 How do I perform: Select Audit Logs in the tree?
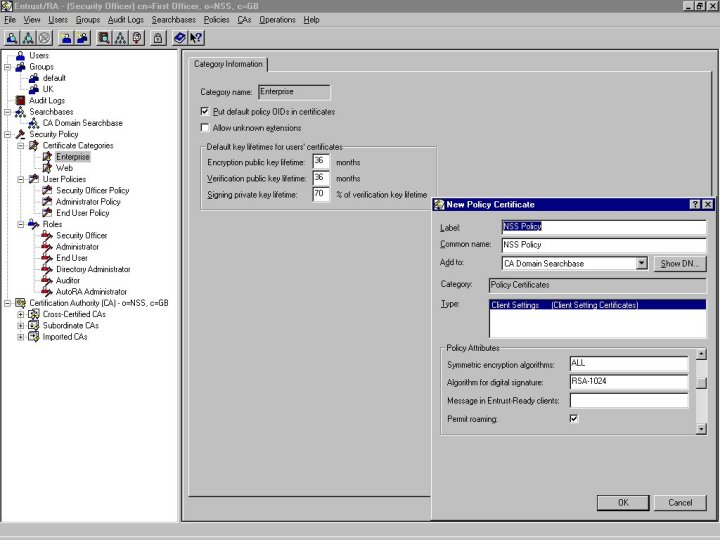47,101
